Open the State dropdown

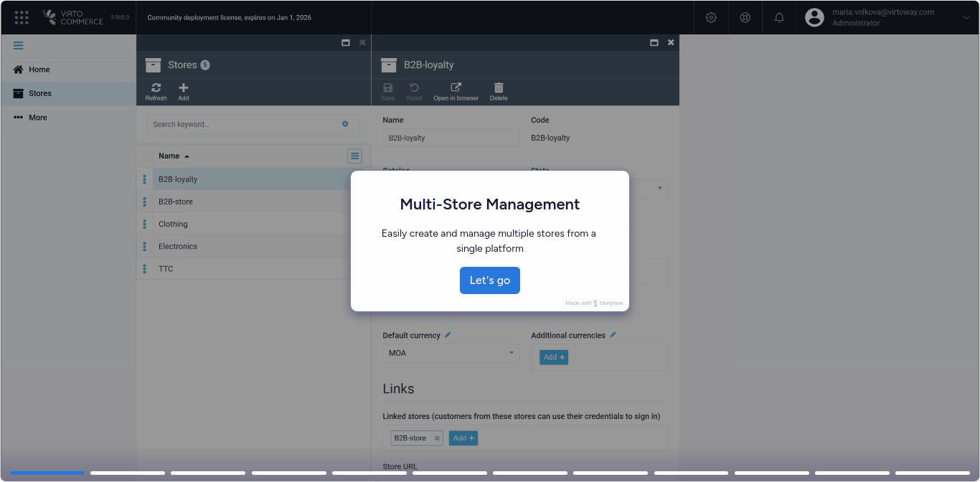coord(660,189)
